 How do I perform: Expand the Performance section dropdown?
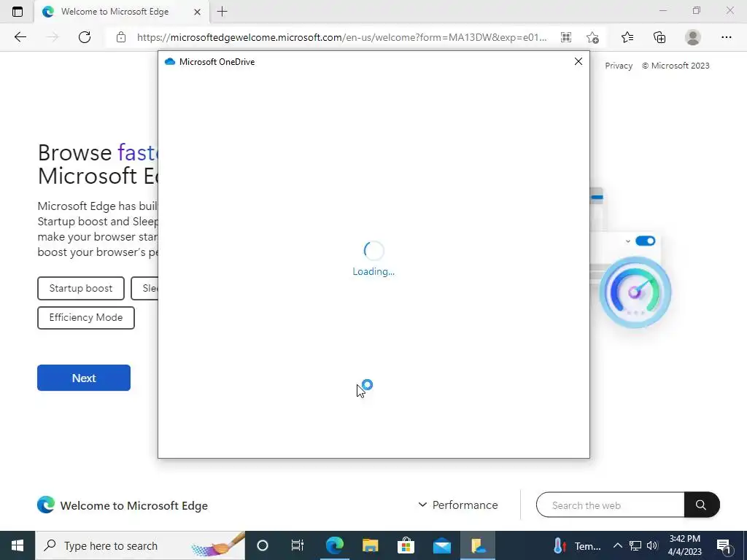point(458,505)
